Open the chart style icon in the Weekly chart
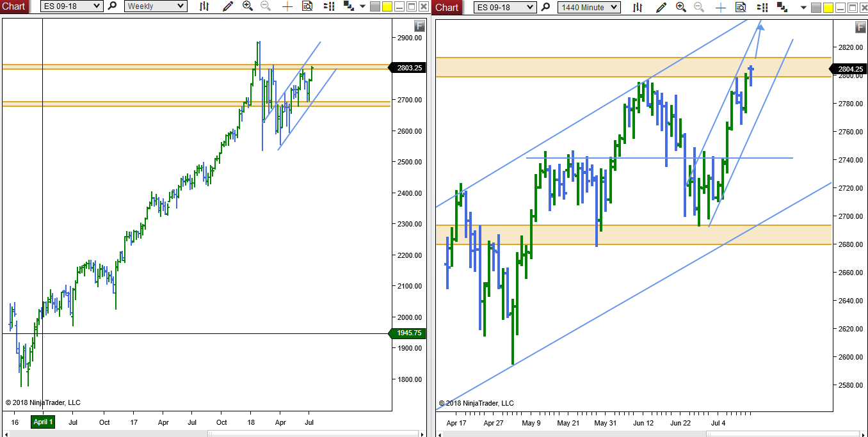The width and height of the screenshot is (868, 437). (204, 6)
